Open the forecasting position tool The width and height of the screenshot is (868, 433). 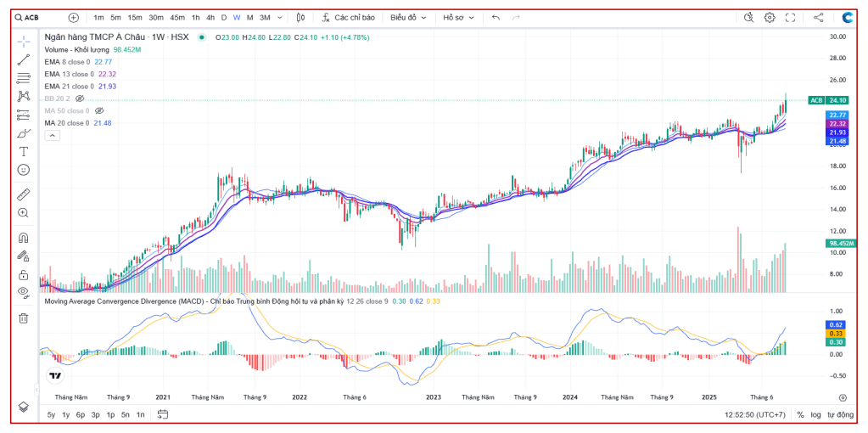[23, 115]
